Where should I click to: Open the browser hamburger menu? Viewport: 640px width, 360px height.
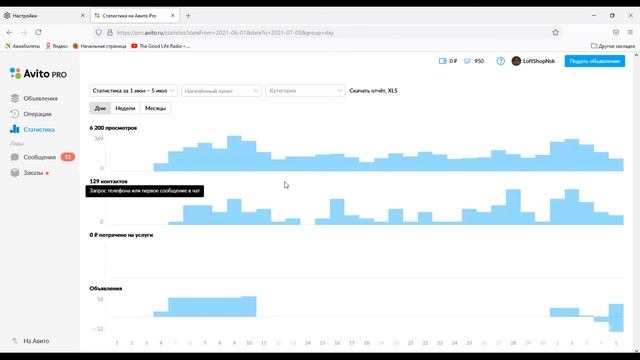[630, 32]
